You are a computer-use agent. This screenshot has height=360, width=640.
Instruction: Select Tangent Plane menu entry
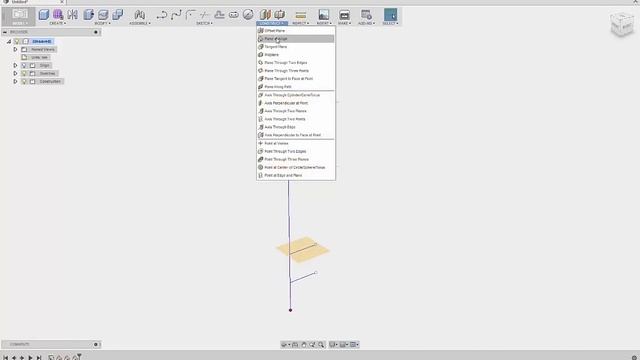(296, 47)
